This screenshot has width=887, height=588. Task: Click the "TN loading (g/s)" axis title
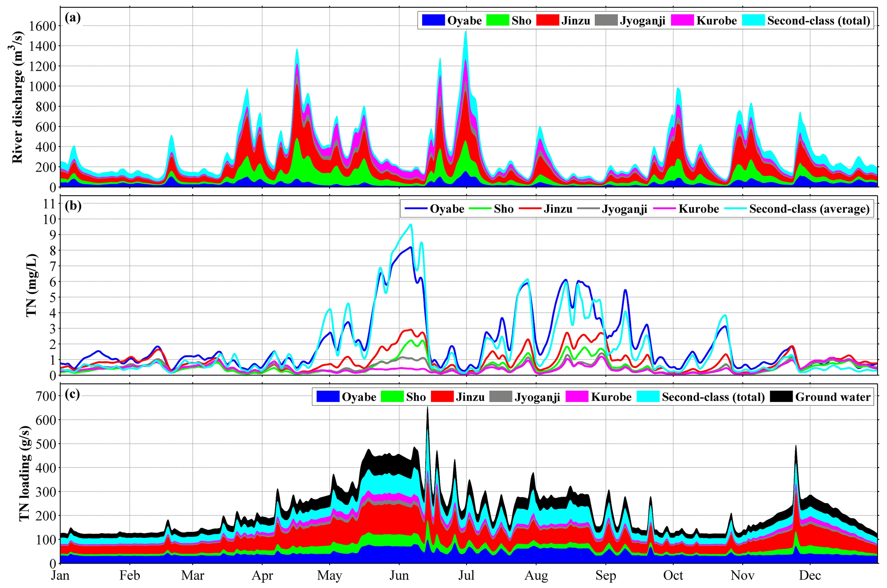coord(25,473)
